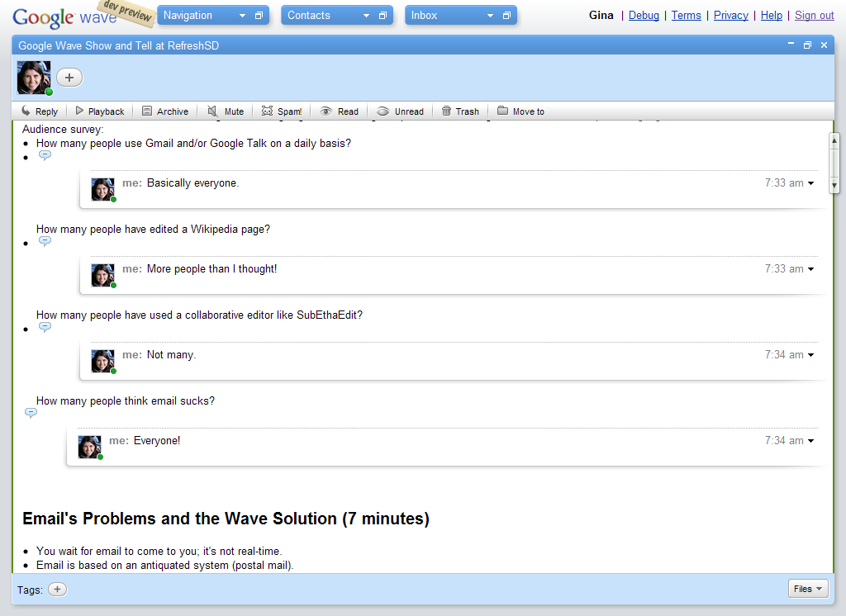The height and width of the screenshot is (616, 846).
Task: Click 'How many people think email sucks?' text
Action: click(x=126, y=401)
